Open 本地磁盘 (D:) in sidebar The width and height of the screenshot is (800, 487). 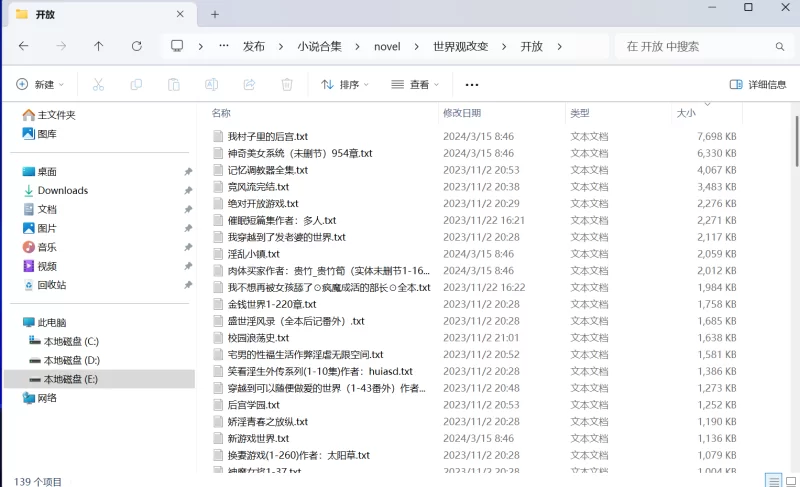[x=64, y=361]
